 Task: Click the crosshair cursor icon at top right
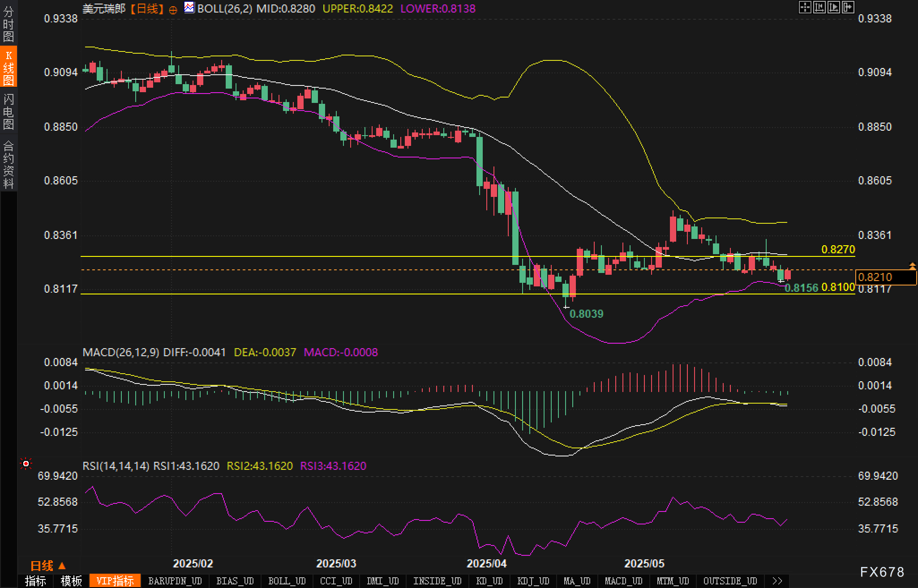click(x=805, y=7)
